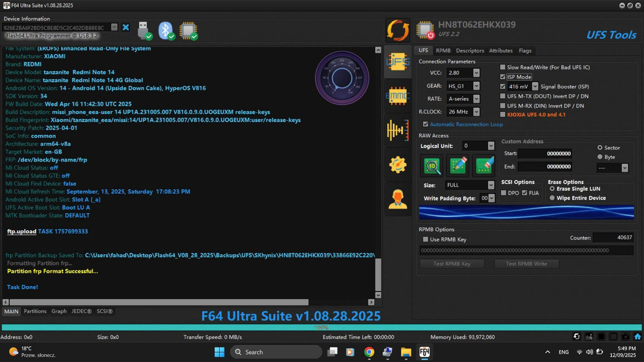644x362 pixels.
Task: Switch to the Flags tab
Action: (525, 51)
